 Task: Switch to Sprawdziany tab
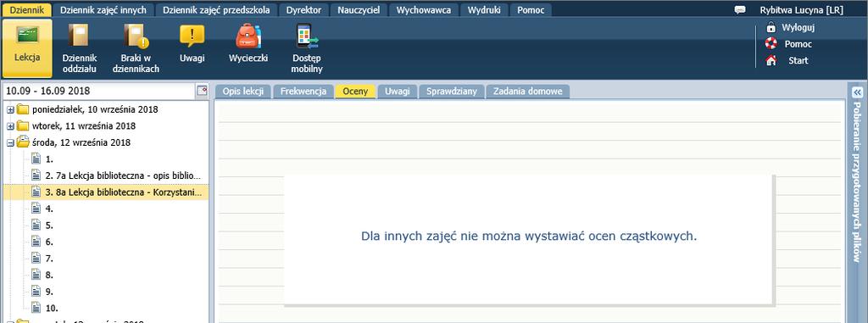click(x=452, y=92)
